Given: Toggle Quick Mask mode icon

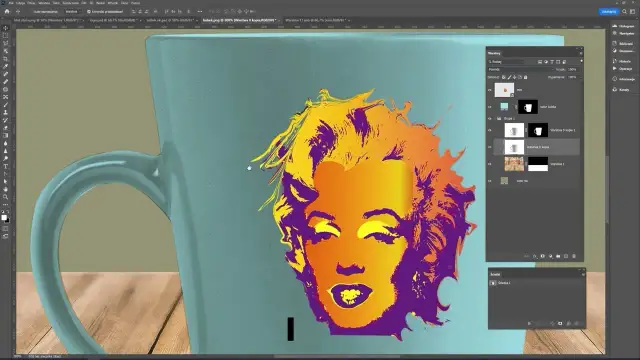Looking at the screenshot, I should pos(5,228).
